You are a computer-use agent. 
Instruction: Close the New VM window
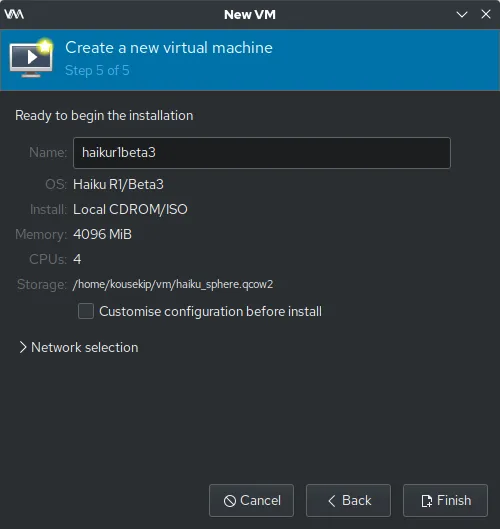(485, 14)
